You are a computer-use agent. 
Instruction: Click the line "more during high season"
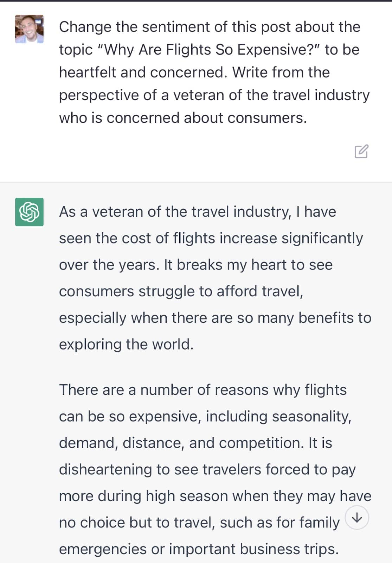tap(144, 496)
